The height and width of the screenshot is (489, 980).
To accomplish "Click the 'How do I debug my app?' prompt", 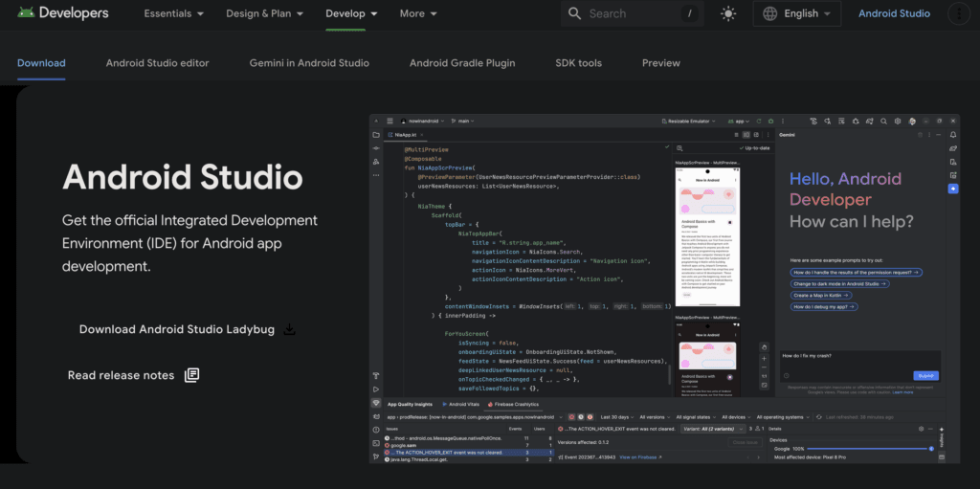I will pyautogui.click(x=824, y=307).
